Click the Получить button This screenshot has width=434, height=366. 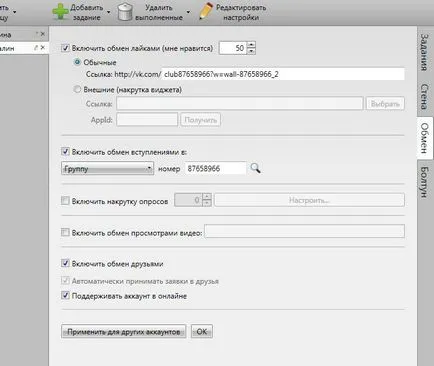coord(201,120)
